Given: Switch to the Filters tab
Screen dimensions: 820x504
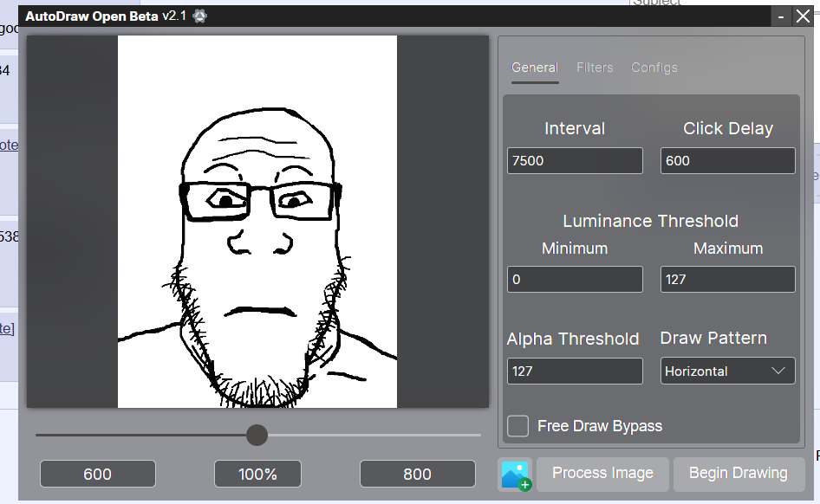Looking at the screenshot, I should tap(595, 68).
